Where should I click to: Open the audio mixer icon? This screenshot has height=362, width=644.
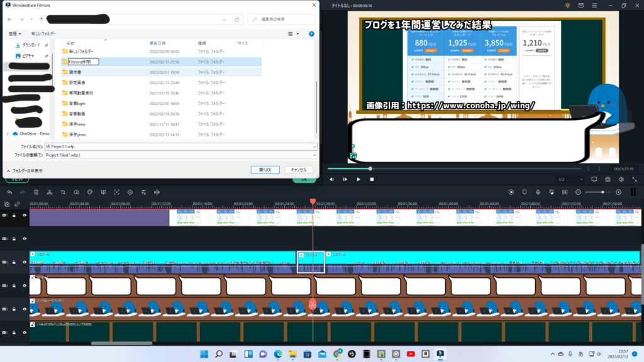(x=552, y=192)
